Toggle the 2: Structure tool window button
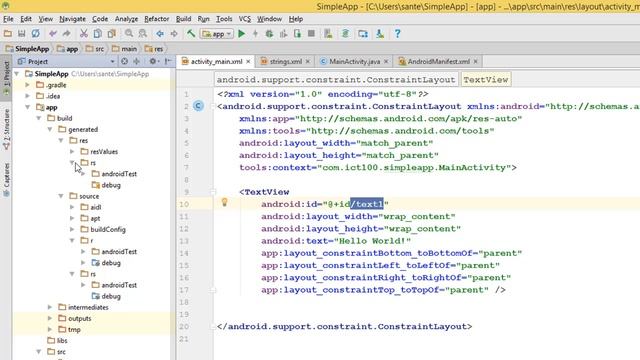Screen dimensions: 640x360 click(x=6, y=129)
